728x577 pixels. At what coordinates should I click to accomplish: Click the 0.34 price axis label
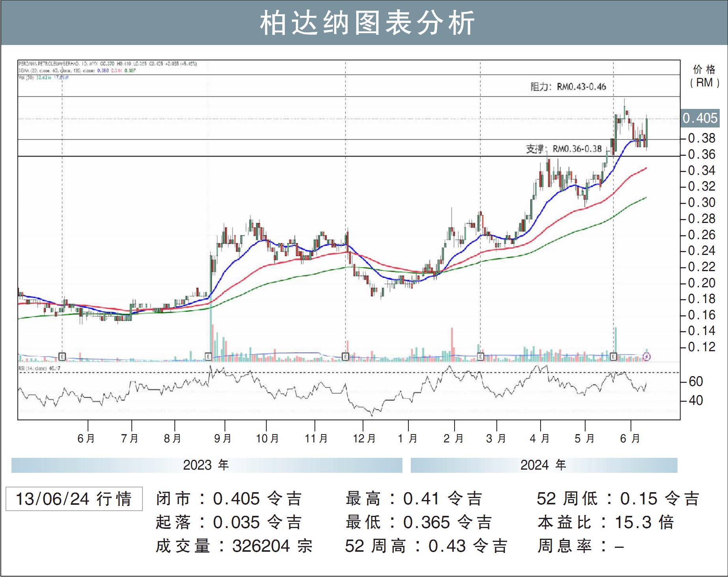702,170
